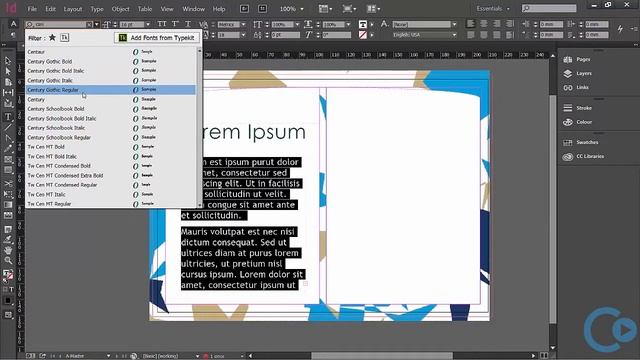Open the character style None dropdown
The image size is (640, 360).
pyautogui.click(x=454, y=24)
